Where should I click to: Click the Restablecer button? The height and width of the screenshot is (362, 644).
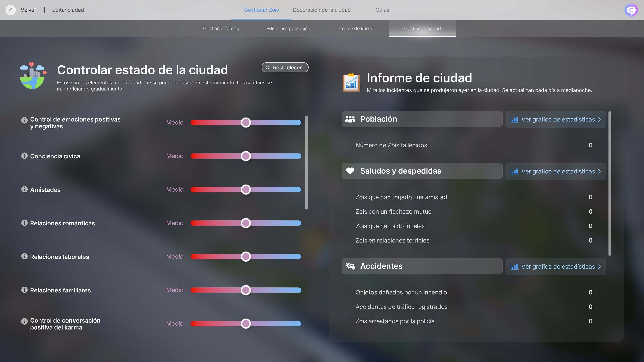(285, 67)
